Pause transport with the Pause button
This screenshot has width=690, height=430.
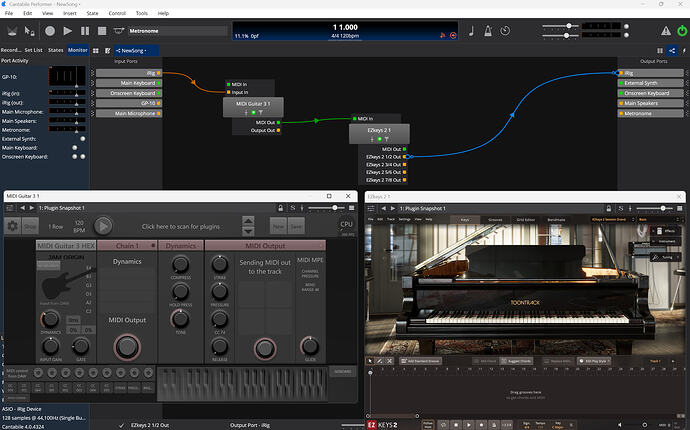pyautogui.click(x=85, y=31)
